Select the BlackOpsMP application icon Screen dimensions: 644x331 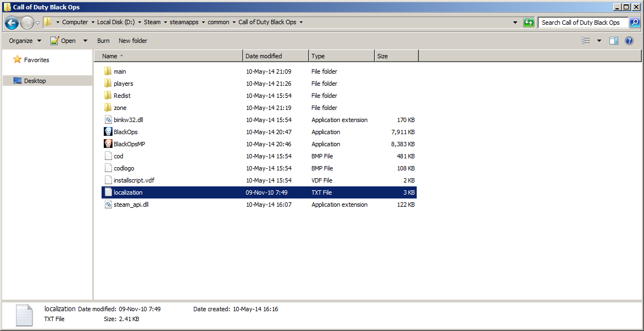[108, 144]
